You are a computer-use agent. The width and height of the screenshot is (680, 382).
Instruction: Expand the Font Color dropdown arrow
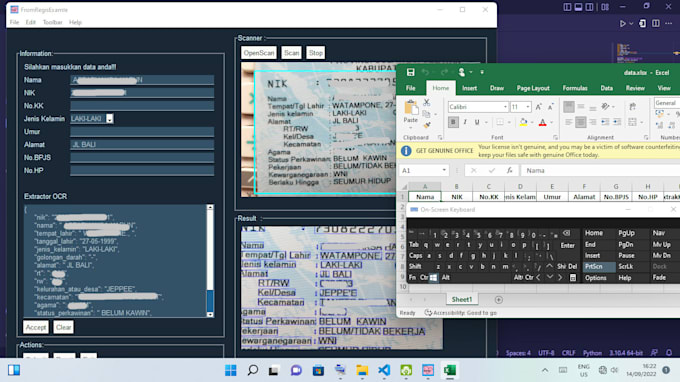click(551, 123)
